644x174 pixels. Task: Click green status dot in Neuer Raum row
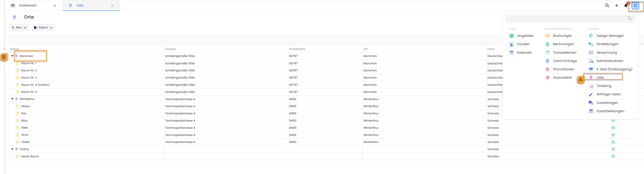613,157
